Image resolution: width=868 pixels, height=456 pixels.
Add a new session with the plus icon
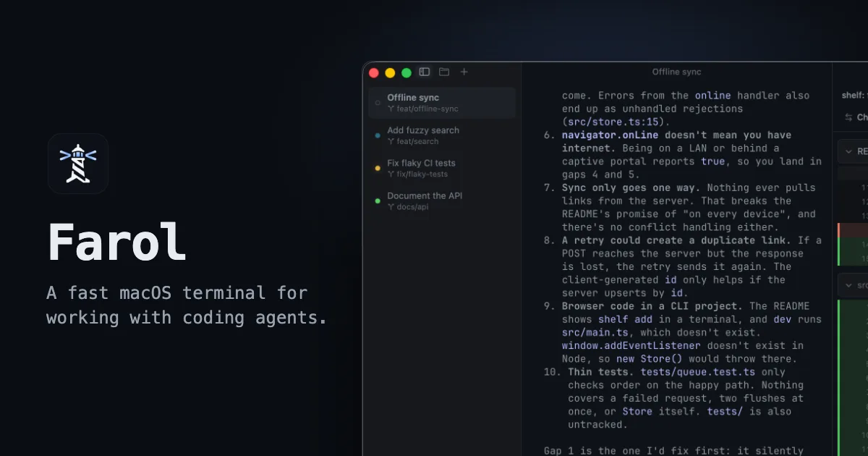tap(464, 72)
